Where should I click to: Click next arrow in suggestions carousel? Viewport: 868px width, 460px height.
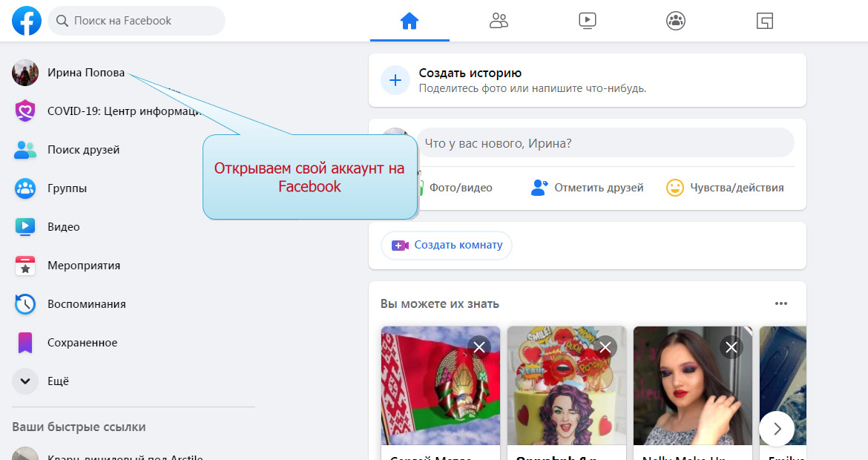tap(777, 428)
